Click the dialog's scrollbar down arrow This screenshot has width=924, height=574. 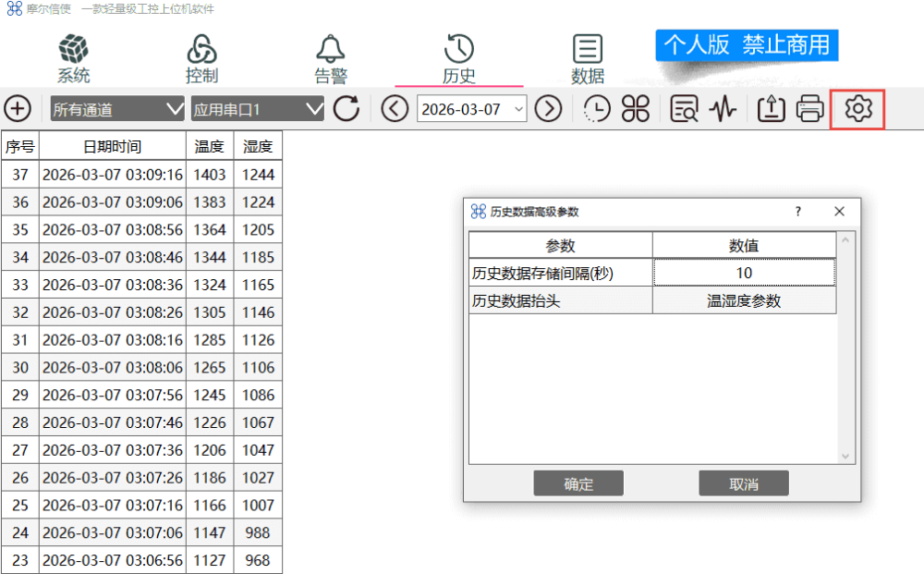point(844,457)
